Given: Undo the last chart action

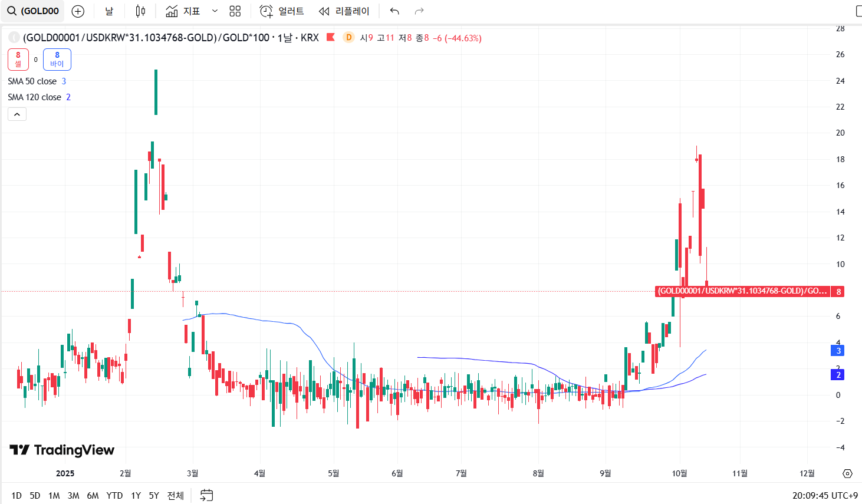Looking at the screenshot, I should [394, 11].
